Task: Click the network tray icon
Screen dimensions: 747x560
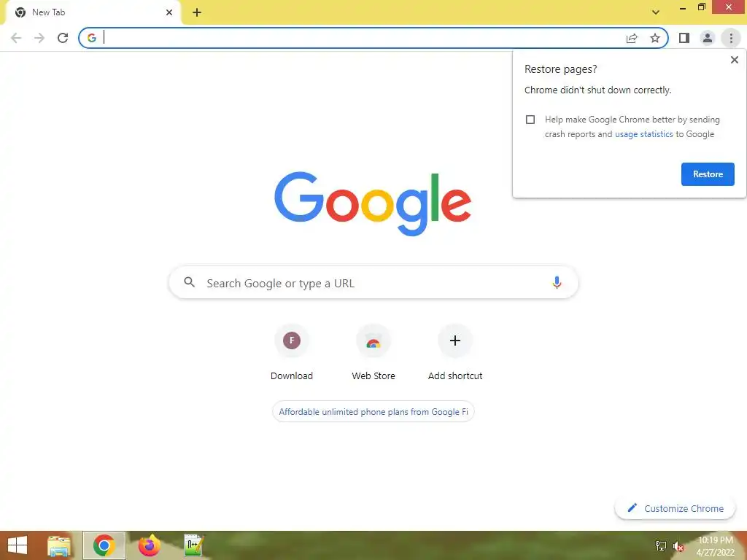Action: pyautogui.click(x=661, y=546)
